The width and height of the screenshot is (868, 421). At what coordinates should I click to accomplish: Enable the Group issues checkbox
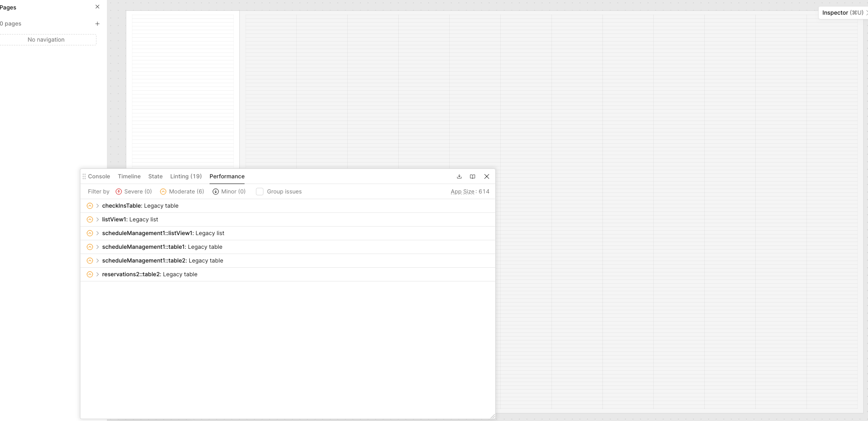click(260, 192)
